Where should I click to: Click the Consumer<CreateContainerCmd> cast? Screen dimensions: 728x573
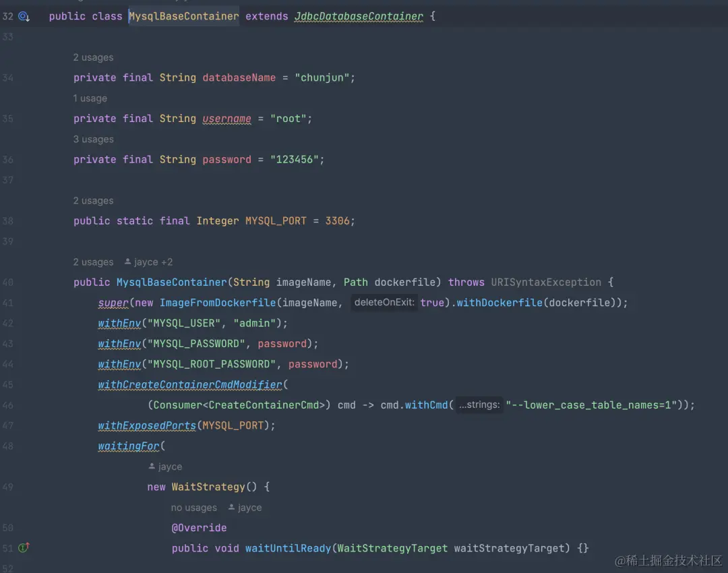point(239,405)
